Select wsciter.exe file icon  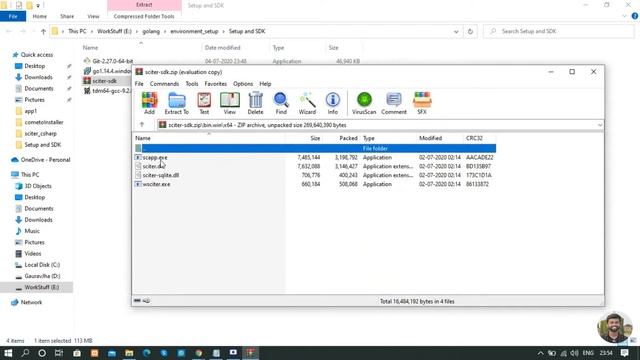[x=138, y=184]
